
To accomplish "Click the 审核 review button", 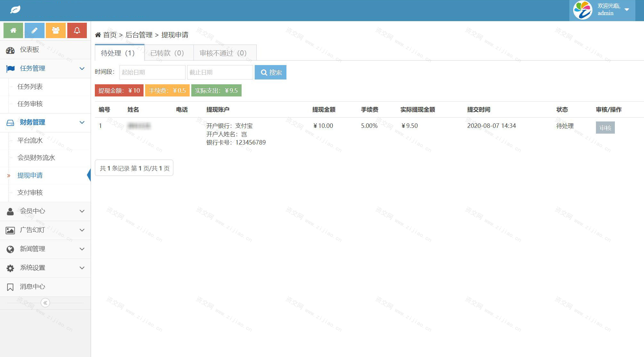I will point(605,128).
